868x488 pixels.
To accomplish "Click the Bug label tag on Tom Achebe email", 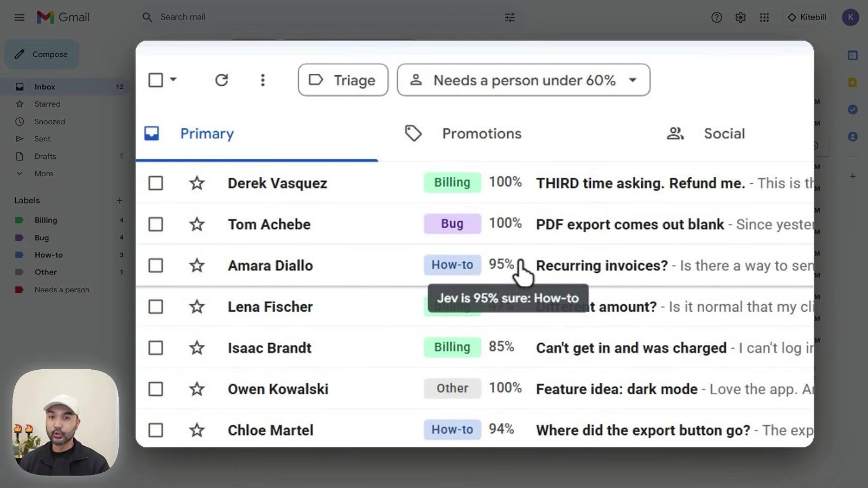I will [452, 223].
